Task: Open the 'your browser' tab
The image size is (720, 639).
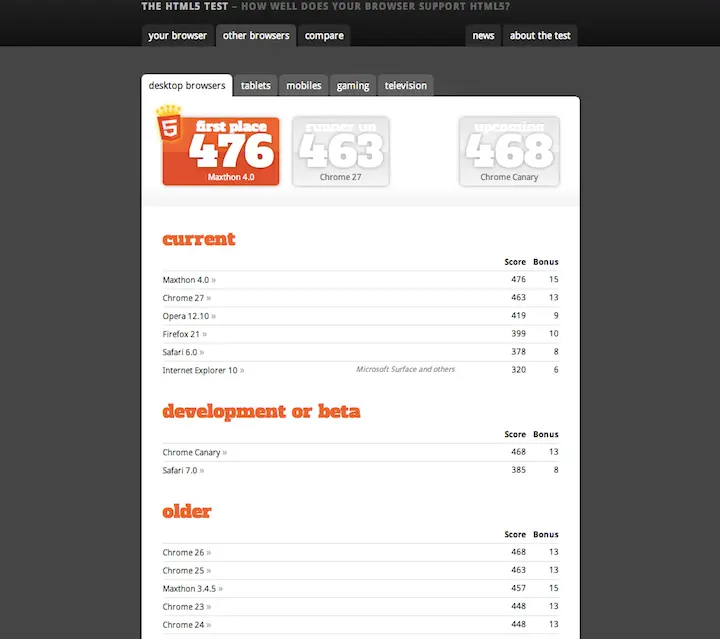Action: 177,35
